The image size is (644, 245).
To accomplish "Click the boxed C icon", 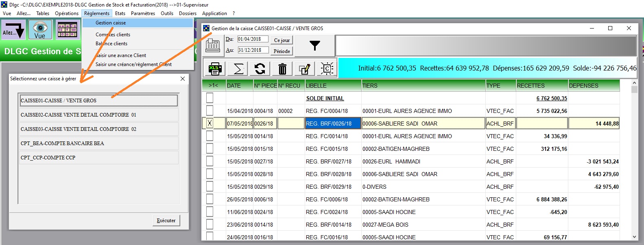I will click(x=327, y=68).
